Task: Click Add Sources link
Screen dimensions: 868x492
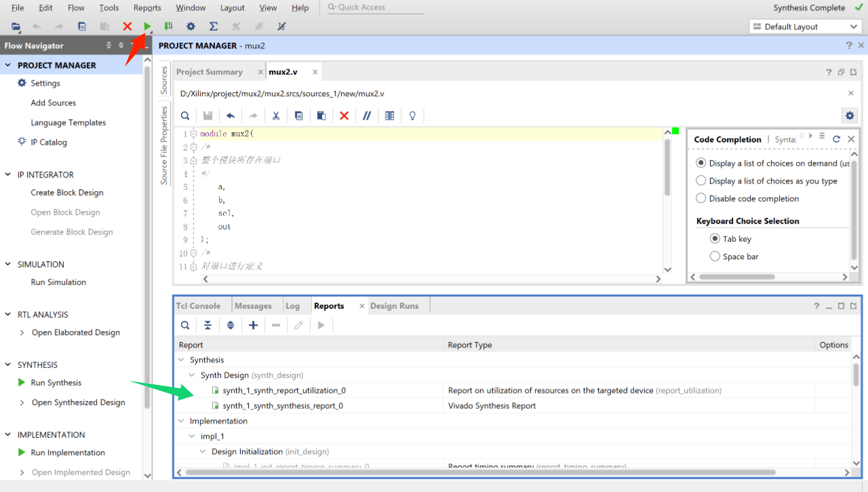Action: (53, 103)
